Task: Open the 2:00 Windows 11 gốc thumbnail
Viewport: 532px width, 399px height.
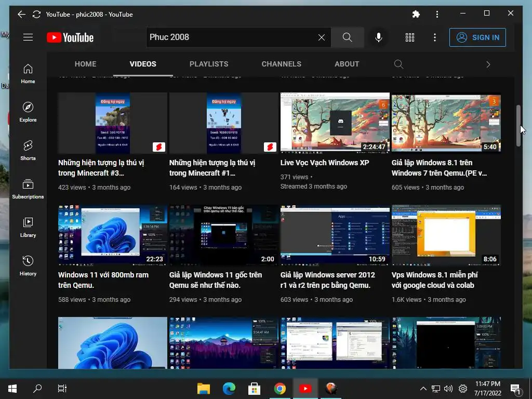Action: pos(224,235)
